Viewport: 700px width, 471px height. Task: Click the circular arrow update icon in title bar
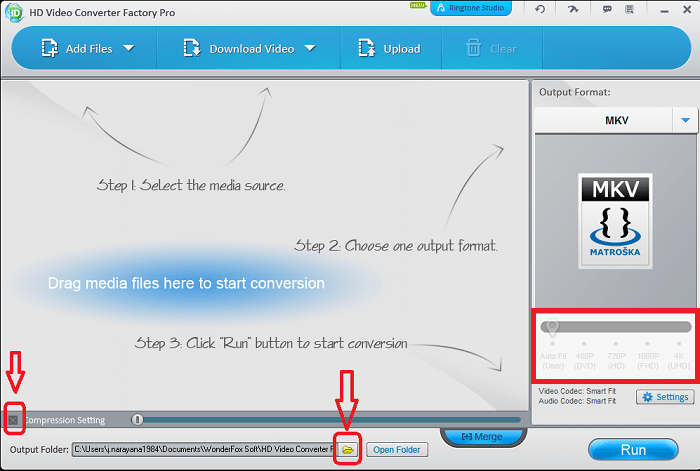tap(540, 9)
